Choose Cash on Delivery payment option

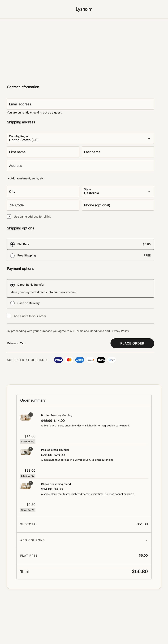[x=13, y=303]
